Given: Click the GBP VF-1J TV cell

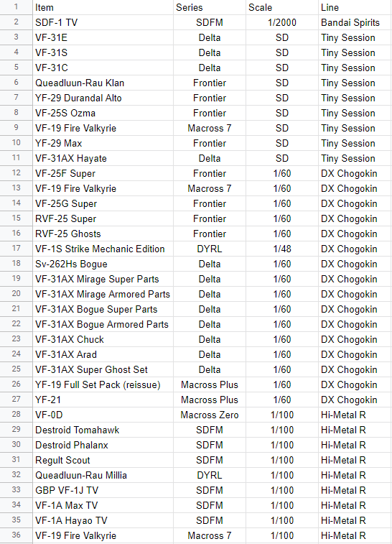Looking at the screenshot, I should coord(103,490).
